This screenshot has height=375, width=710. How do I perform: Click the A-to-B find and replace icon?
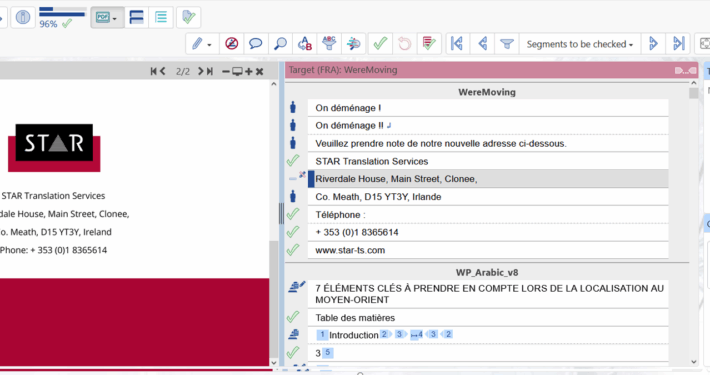pyautogui.click(x=305, y=44)
